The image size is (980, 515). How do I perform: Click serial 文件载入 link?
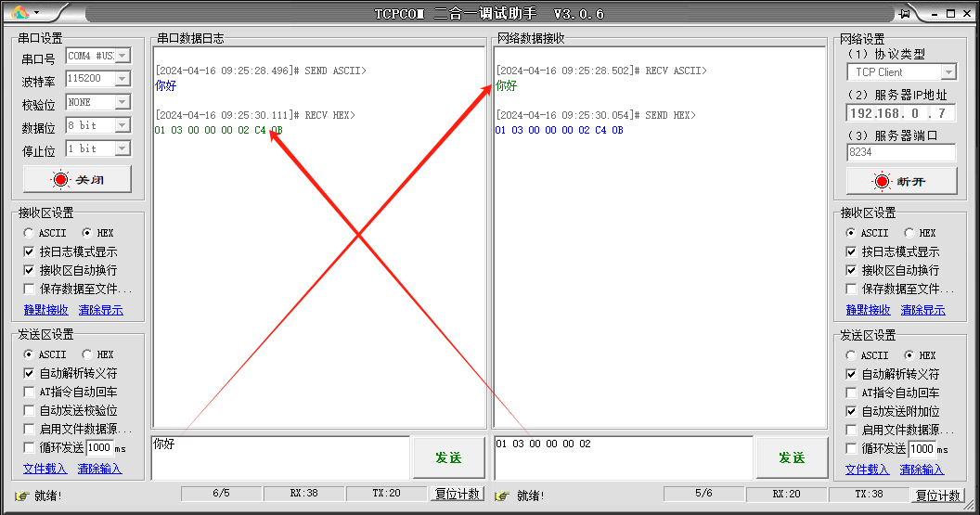[45, 469]
